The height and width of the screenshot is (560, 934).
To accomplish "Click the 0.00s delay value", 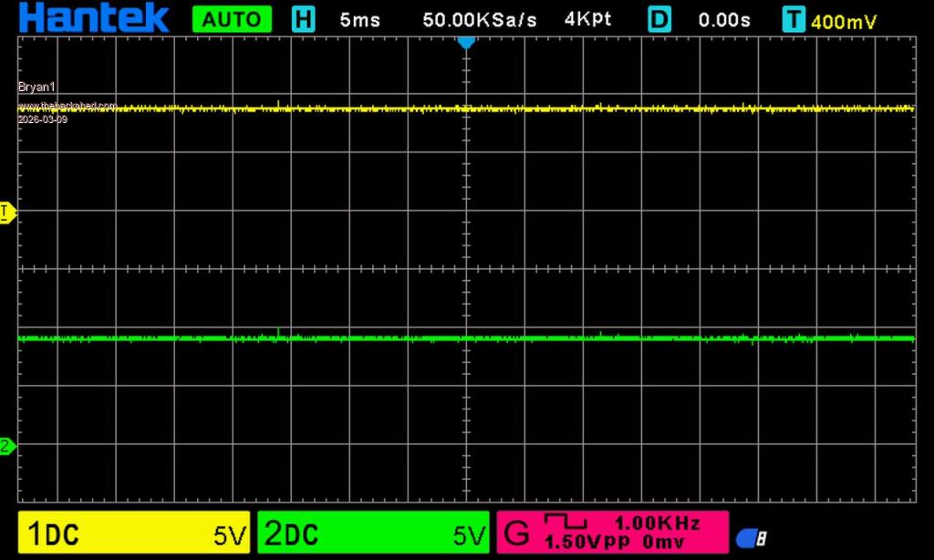I will 725,19.
